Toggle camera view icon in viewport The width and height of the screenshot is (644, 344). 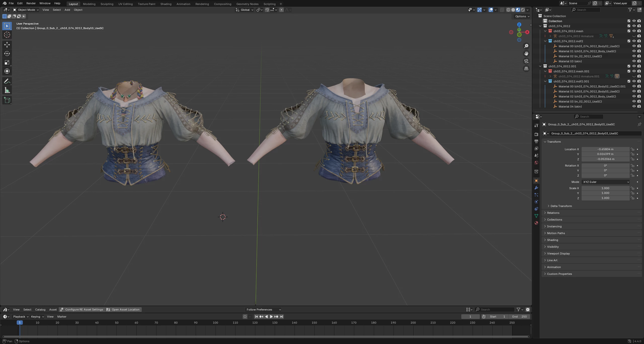(x=526, y=61)
